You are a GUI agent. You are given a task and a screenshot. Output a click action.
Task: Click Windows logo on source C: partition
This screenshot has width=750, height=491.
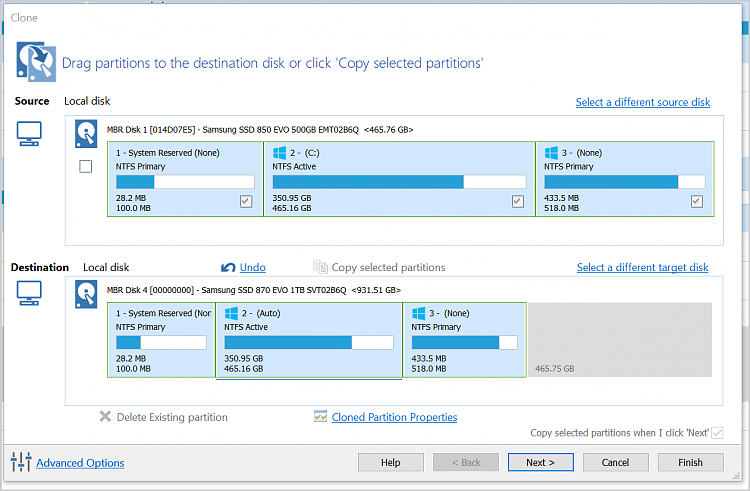coord(279,153)
